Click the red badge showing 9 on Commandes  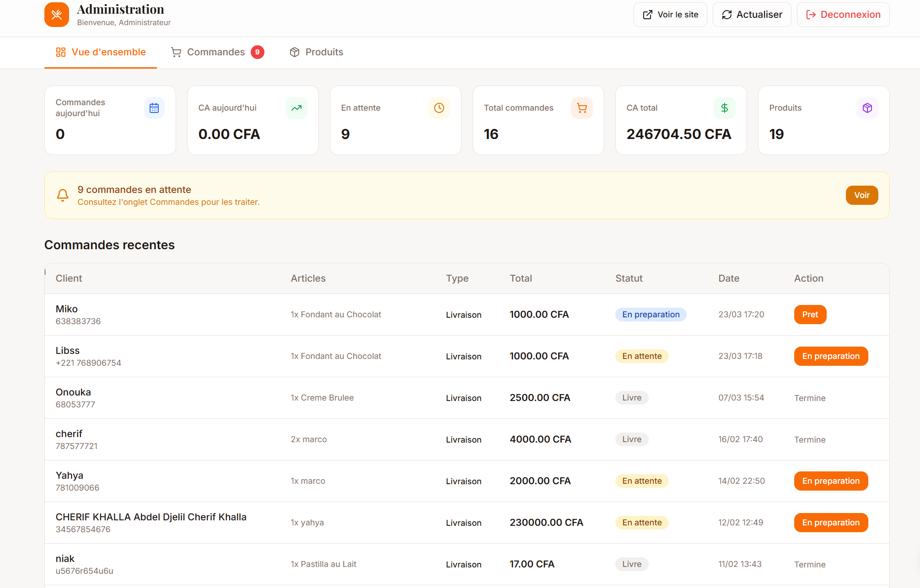click(257, 52)
